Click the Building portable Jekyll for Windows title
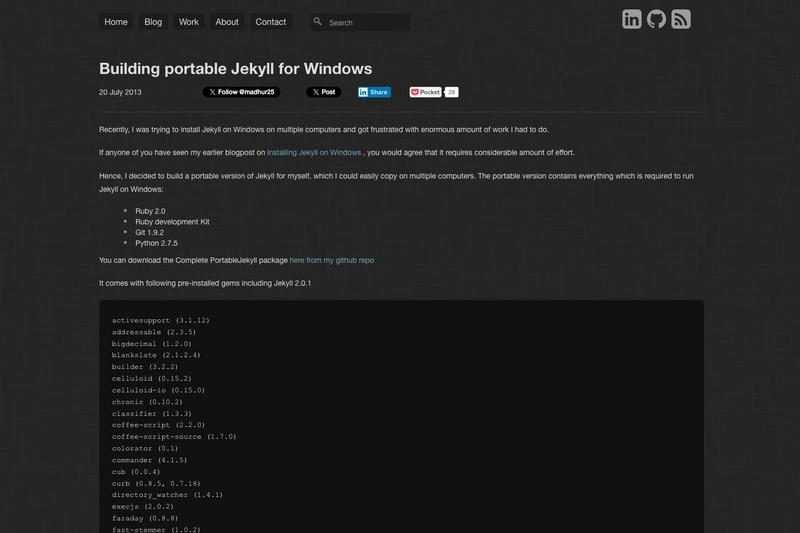The width and height of the screenshot is (800, 533). click(x=235, y=69)
